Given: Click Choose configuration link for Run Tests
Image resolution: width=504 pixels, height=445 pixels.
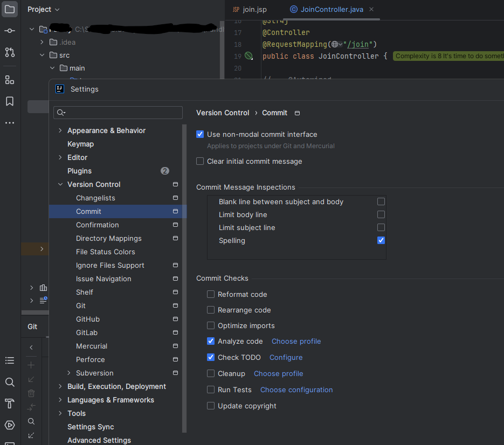Looking at the screenshot, I should pyautogui.click(x=296, y=390).
